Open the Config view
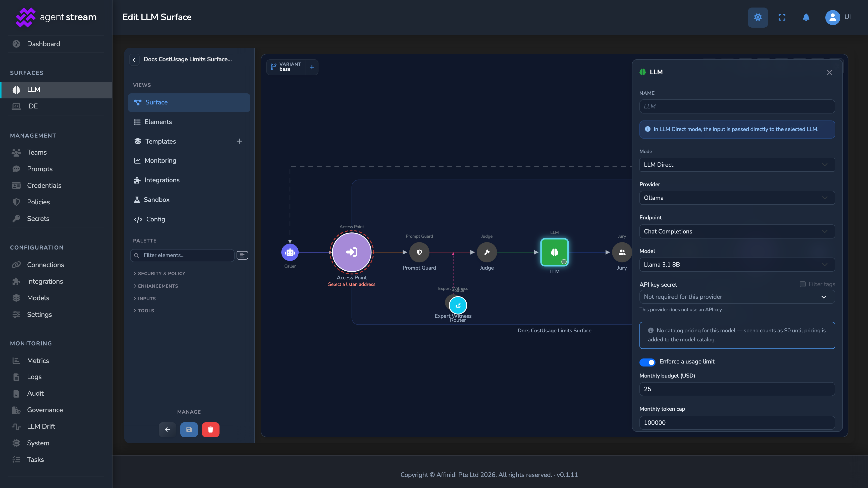This screenshot has height=488, width=868. [x=189, y=219]
